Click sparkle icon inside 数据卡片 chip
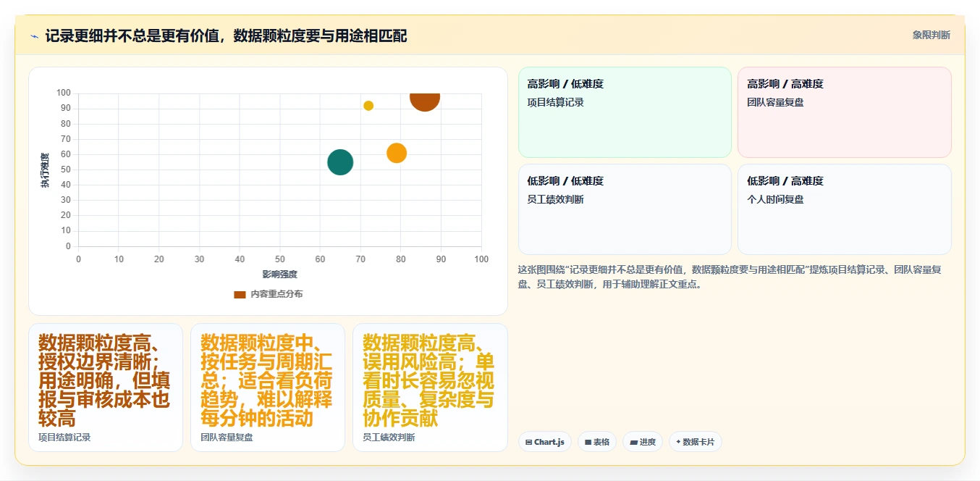Screen dimensions: 980x481 678,442
